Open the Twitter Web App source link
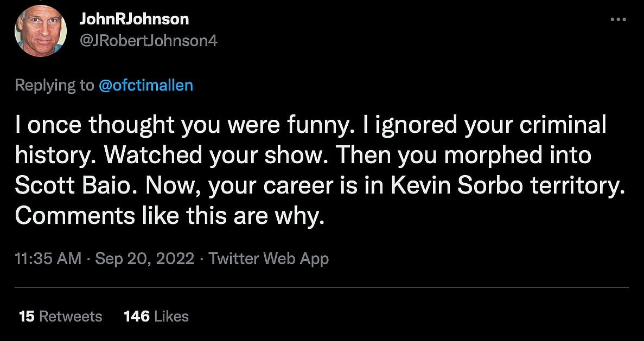644x341 pixels. coord(269,259)
